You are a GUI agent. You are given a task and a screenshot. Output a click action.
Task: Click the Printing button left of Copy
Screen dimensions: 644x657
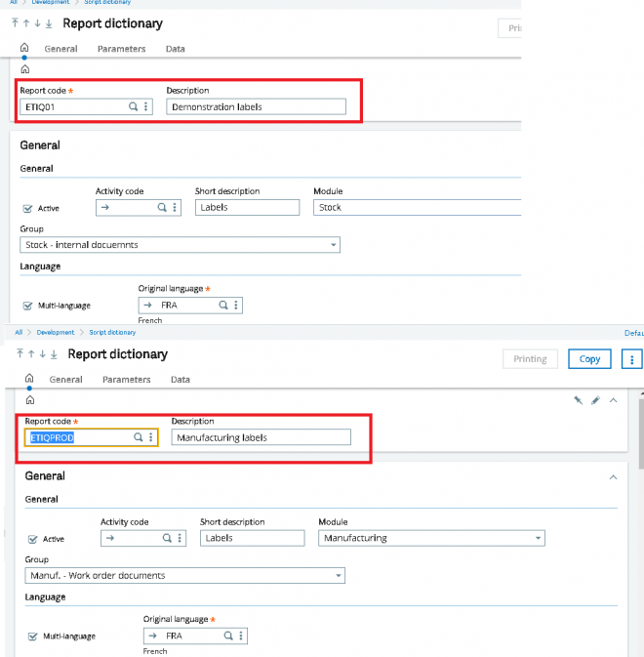pos(530,359)
